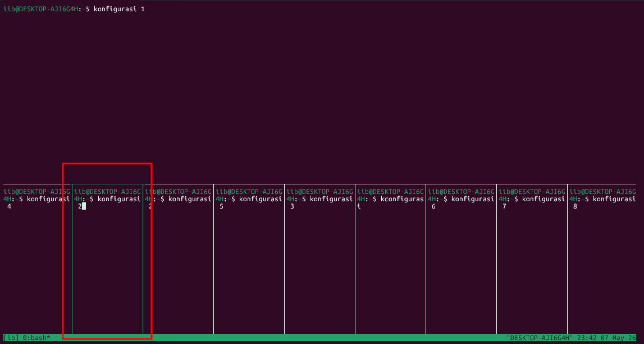The height and width of the screenshot is (344, 644).
Task: Click the "07-May-26" date in the status bar
Action: click(619, 338)
